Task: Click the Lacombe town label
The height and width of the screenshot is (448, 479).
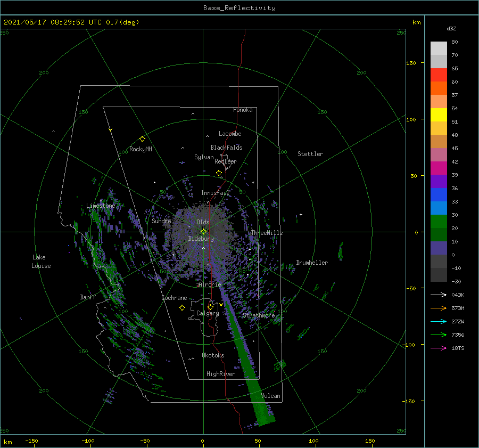Action: click(230, 134)
